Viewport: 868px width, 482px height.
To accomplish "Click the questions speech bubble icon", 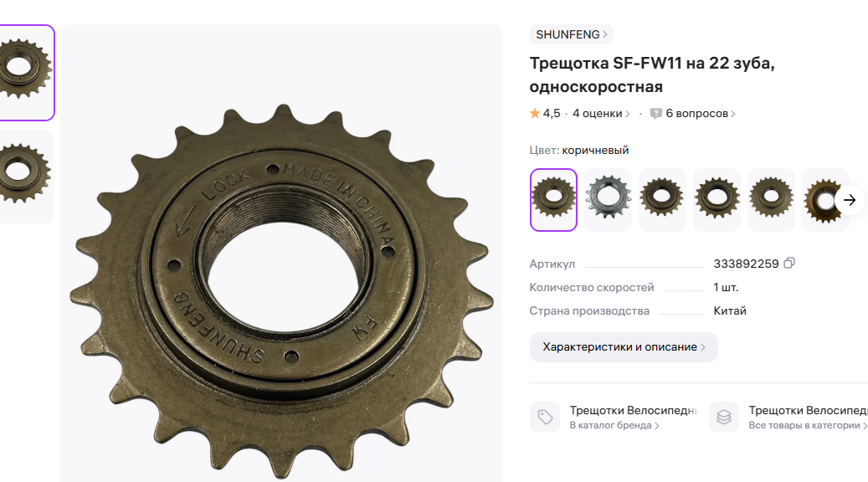I will 656,114.
